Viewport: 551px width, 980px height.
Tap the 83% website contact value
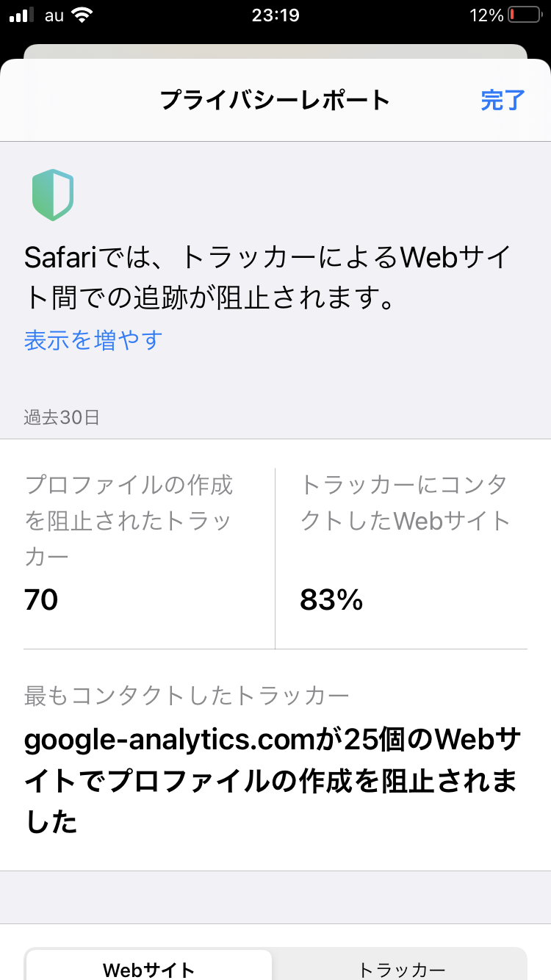click(x=331, y=600)
